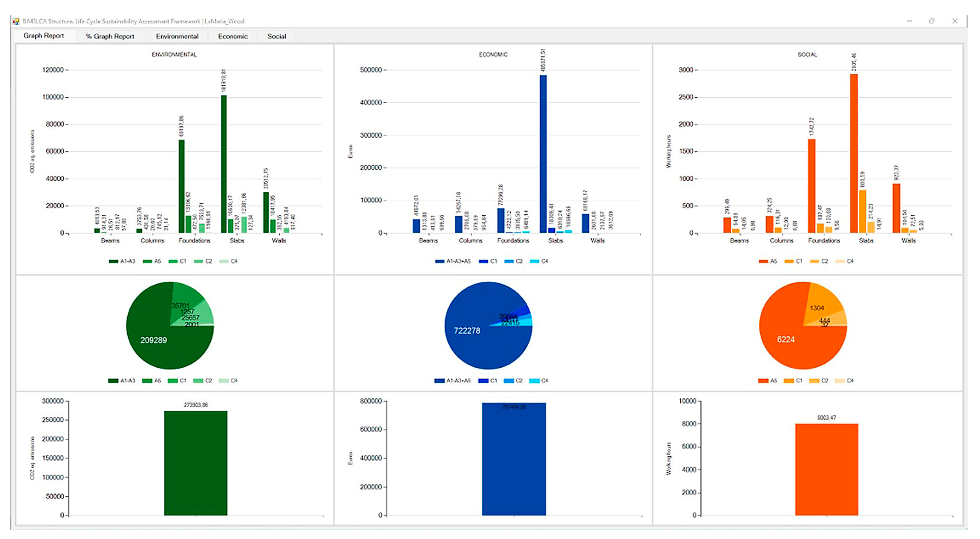Select the 722278 slice of the blue pie
Viewport: 980px width, 539px height.
click(x=467, y=331)
